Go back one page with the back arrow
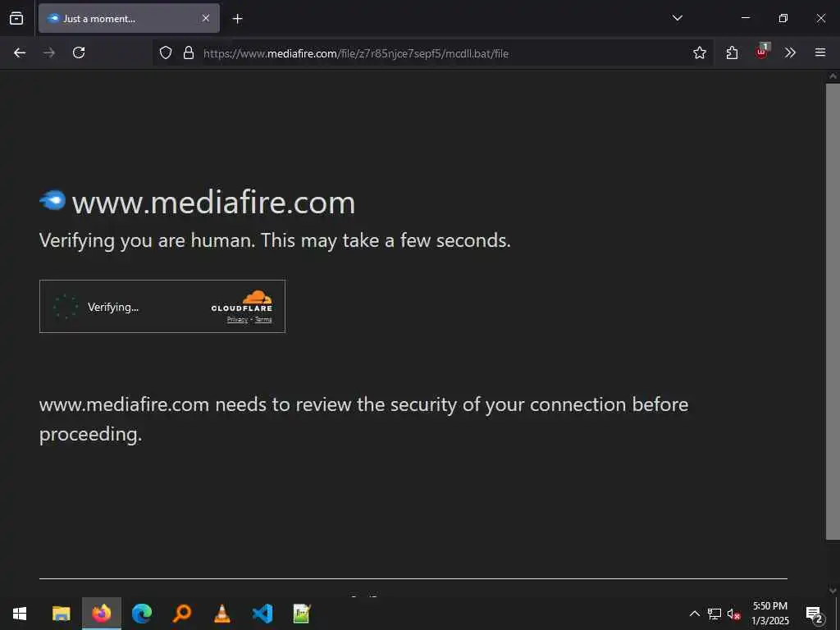 pos(20,52)
